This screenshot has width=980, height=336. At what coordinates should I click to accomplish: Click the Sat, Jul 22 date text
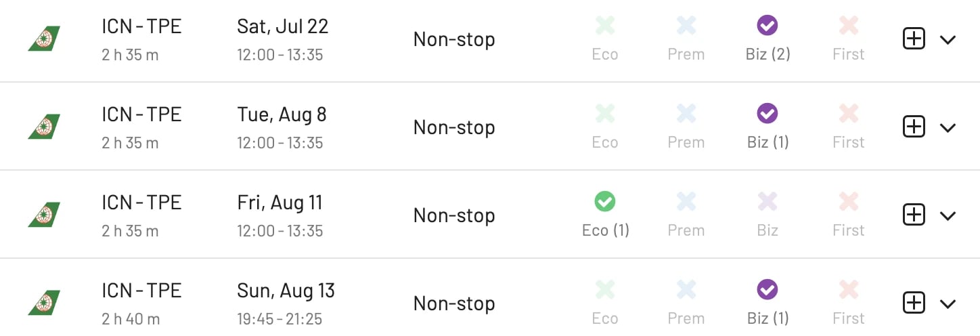(282, 26)
